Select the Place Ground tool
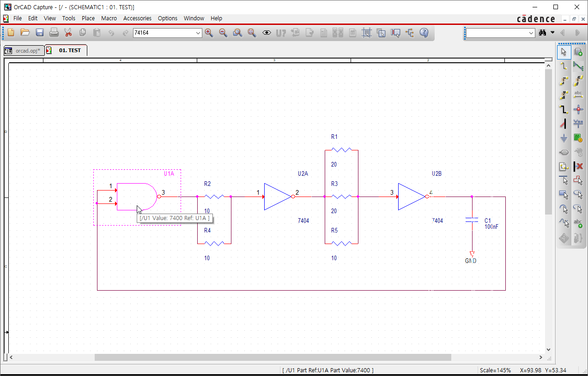 click(x=564, y=138)
